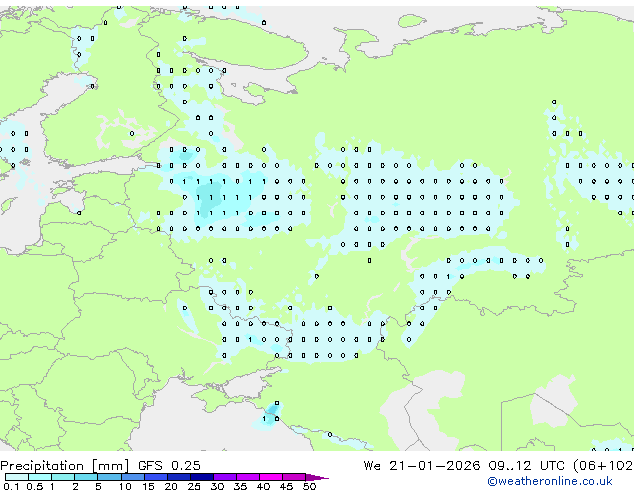
Task: Click the '09..12 UTC' time label
Action: point(526,465)
